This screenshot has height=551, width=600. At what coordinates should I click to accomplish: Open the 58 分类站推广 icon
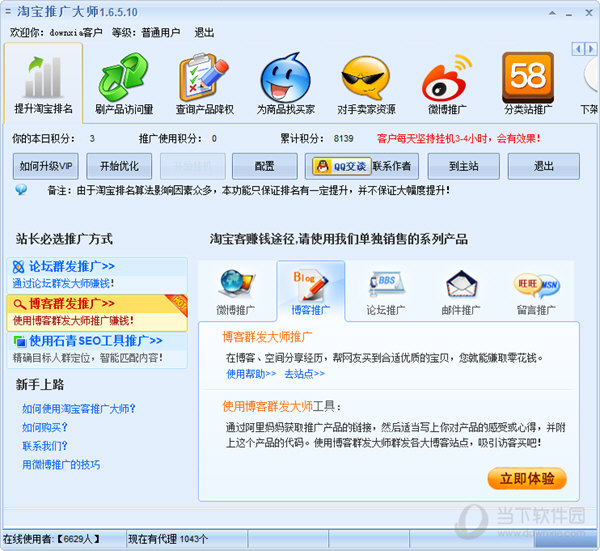click(528, 77)
